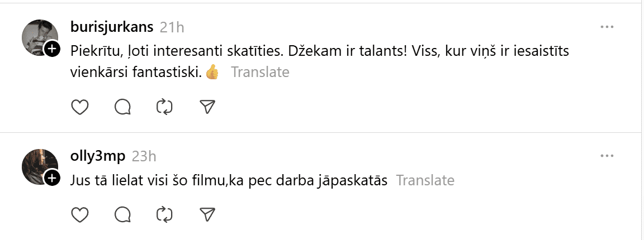Click the 21h timestamp on burisjurkans post
Screen dimensions: 644x240
[x=172, y=27]
